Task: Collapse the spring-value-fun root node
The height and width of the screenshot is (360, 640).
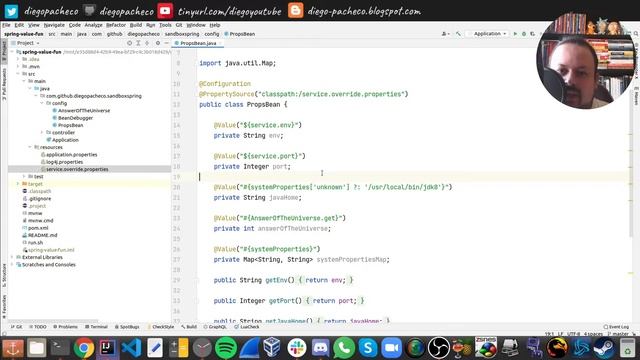Action: 12,52
